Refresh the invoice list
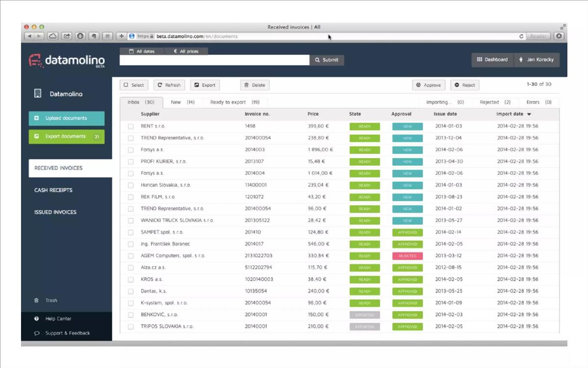The width and height of the screenshot is (588, 368). tap(169, 85)
